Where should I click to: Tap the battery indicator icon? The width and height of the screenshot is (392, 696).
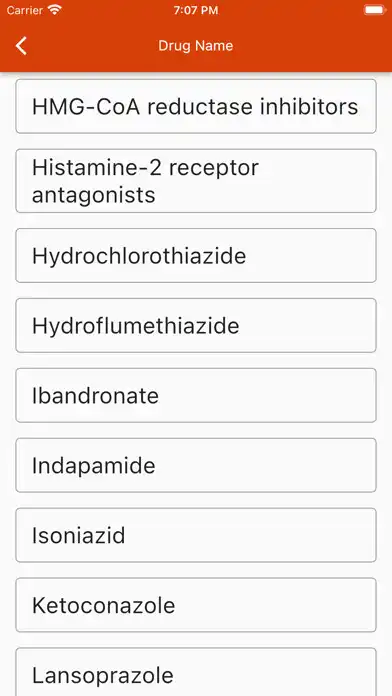tap(375, 10)
